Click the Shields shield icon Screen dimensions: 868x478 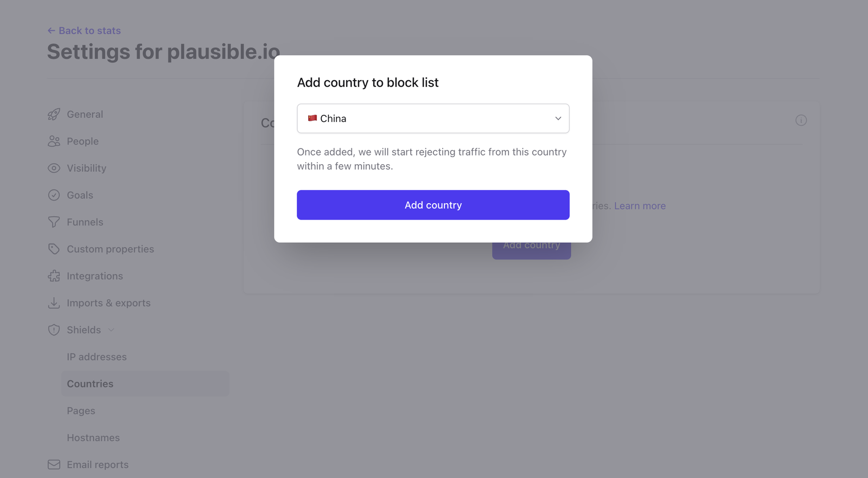tap(54, 330)
